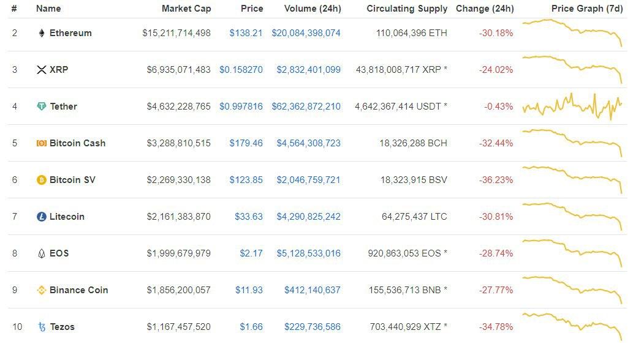Open Litecoin price $33.63 link
644x344 pixels.
point(248,217)
